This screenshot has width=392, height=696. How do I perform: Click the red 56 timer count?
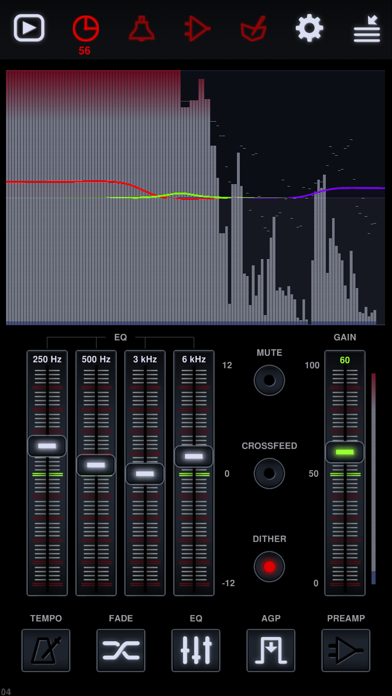tap(84, 51)
